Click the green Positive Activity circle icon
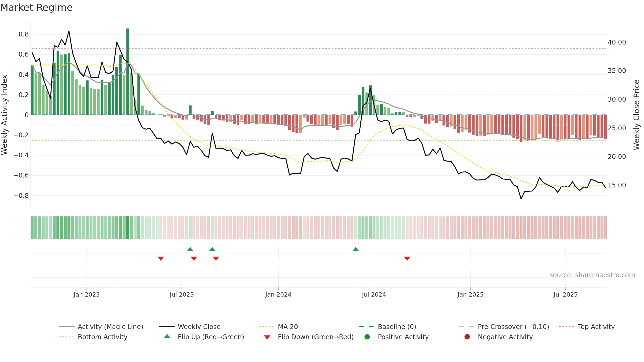Screen dimensions: 644x362 pyautogui.click(x=367, y=337)
